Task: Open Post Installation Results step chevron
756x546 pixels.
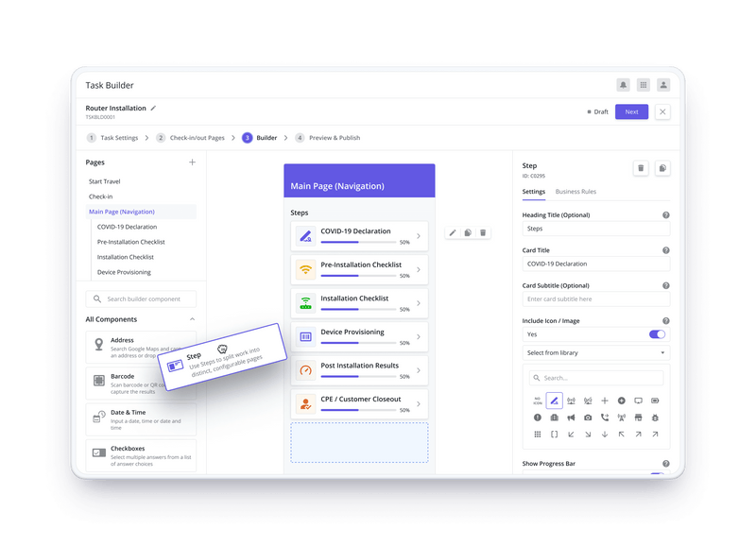Action: [419, 370]
